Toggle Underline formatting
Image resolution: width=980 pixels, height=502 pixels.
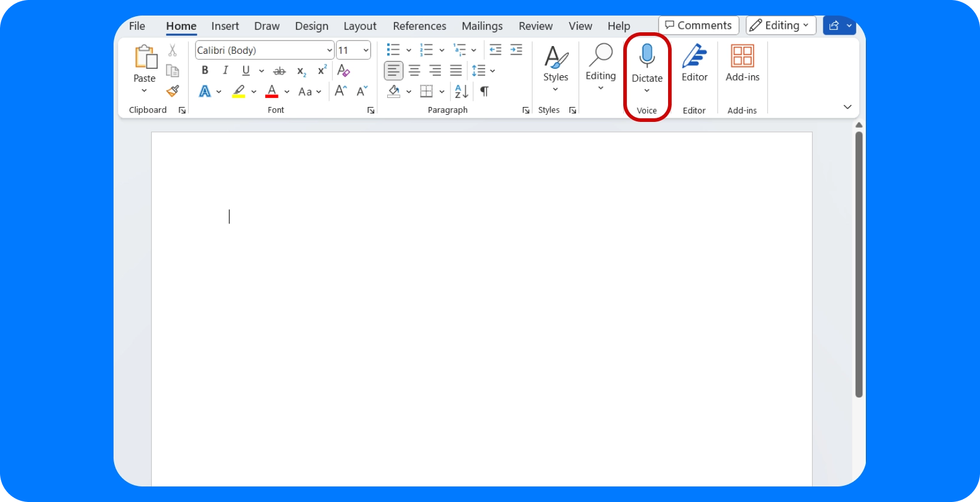(246, 71)
